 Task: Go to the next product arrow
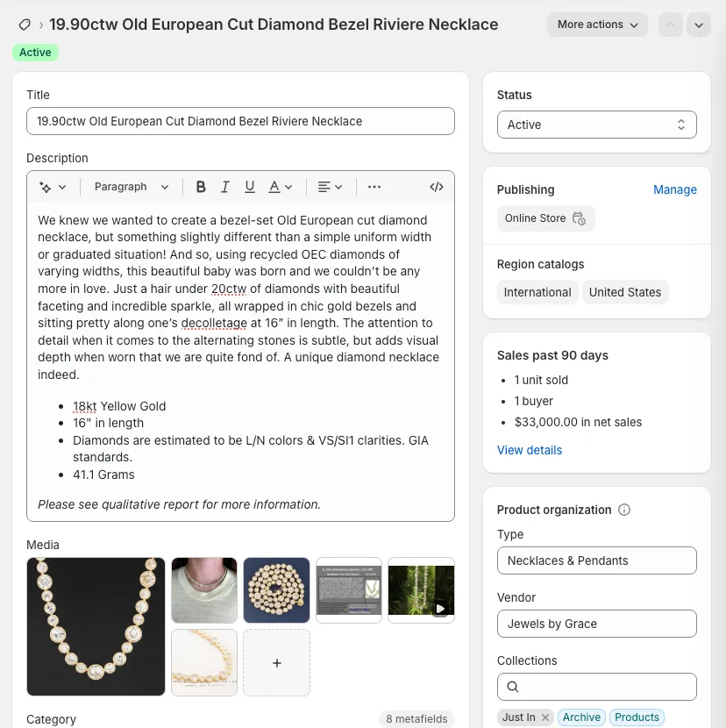(699, 25)
